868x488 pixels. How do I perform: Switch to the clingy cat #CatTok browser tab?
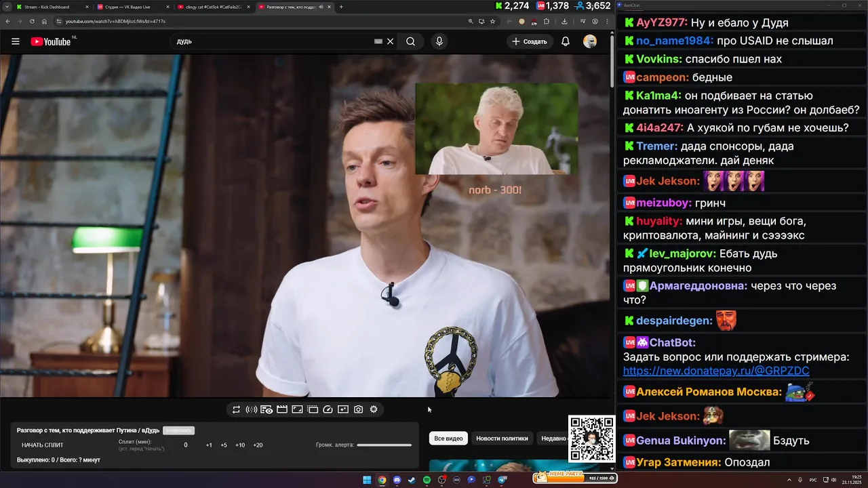(214, 7)
